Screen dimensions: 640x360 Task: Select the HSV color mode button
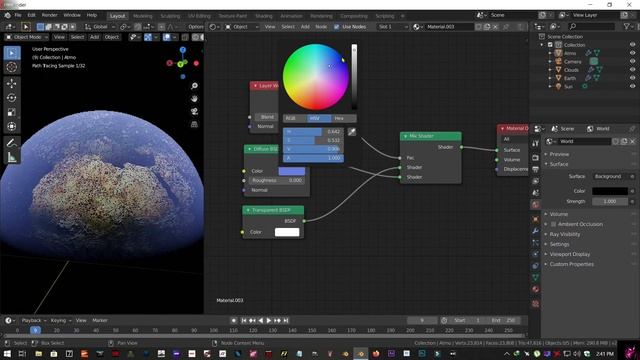click(x=319, y=118)
